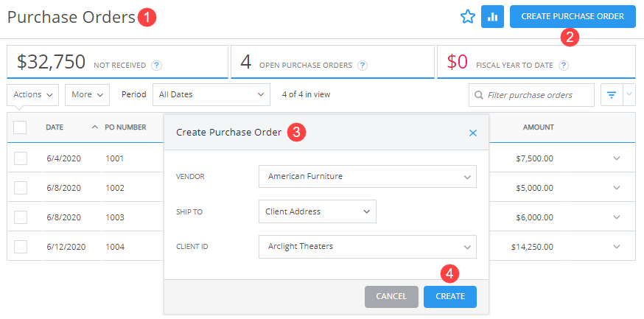Click help icon next to Not Received
This screenshot has width=644, height=319.
click(155, 66)
